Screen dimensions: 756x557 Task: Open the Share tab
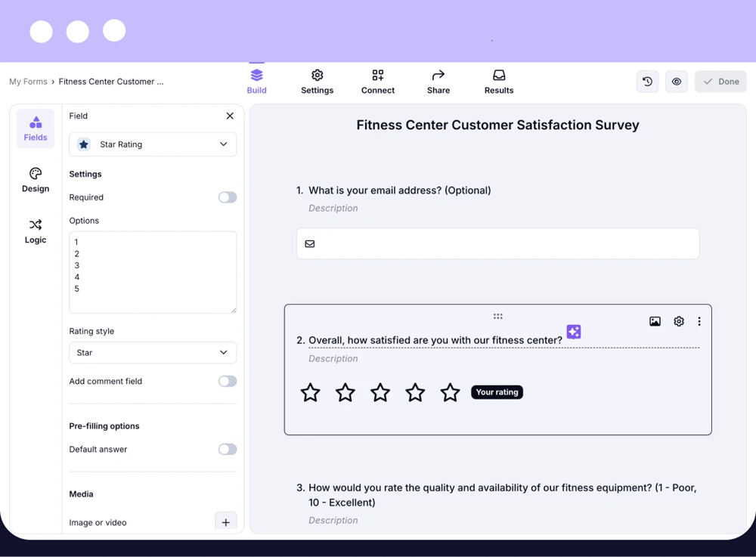438,81
